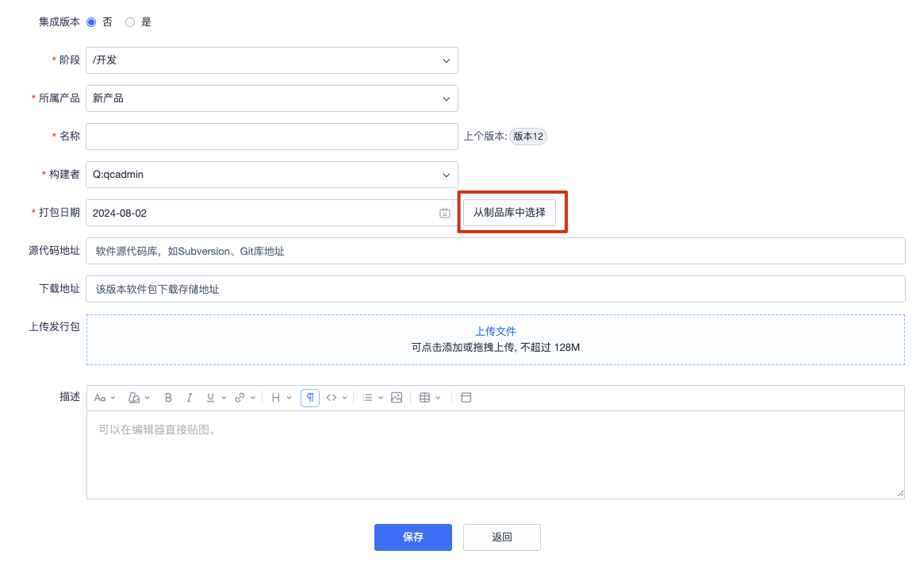This screenshot has height=566, width=924.
Task: Insert an image in description editor
Action: point(397,398)
